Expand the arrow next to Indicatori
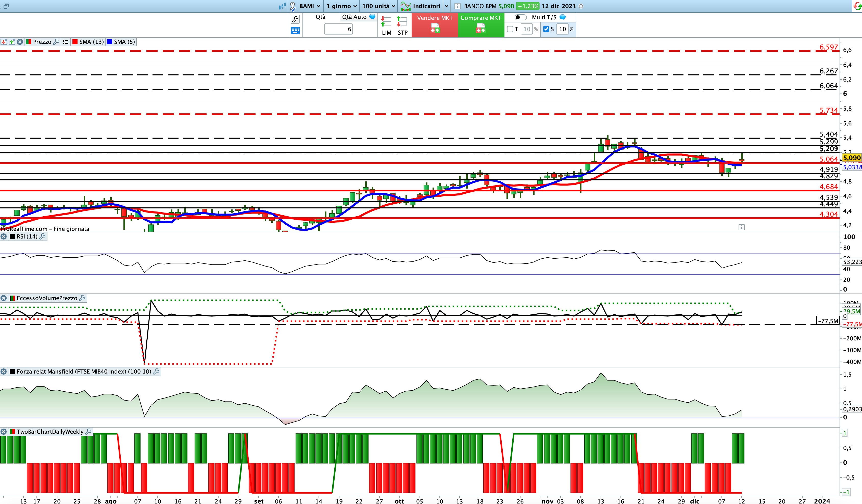This screenshot has height=504, width=862. point(446,6)
